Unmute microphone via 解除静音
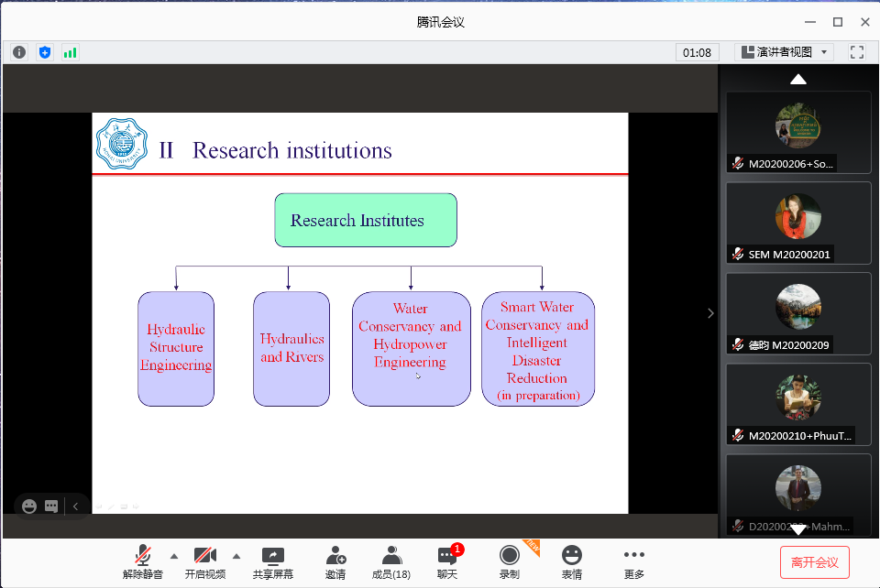This screenshot has height=588, width=880. 143,561
